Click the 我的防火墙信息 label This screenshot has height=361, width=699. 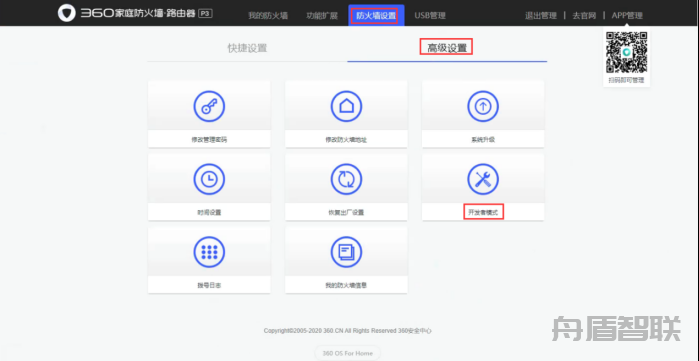pyautogui.click(x=346, y=285)
